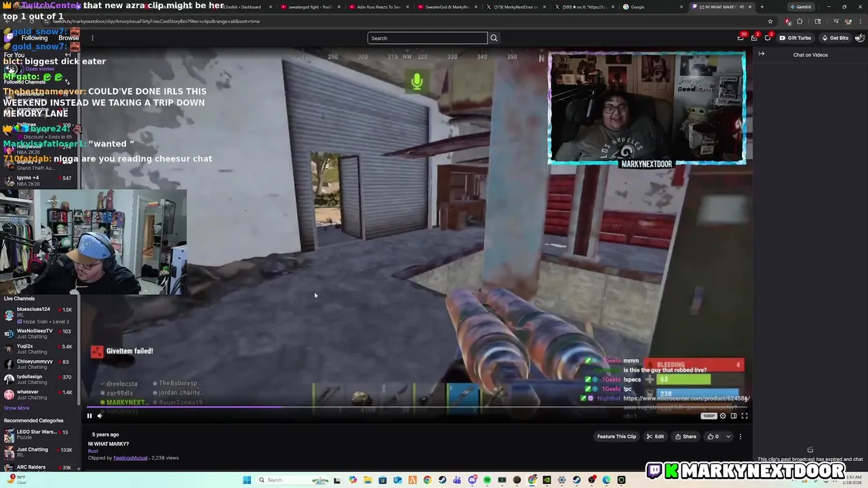
Task: Open WasNoSleepTV live channel
Action: click(x=37, y=333)
